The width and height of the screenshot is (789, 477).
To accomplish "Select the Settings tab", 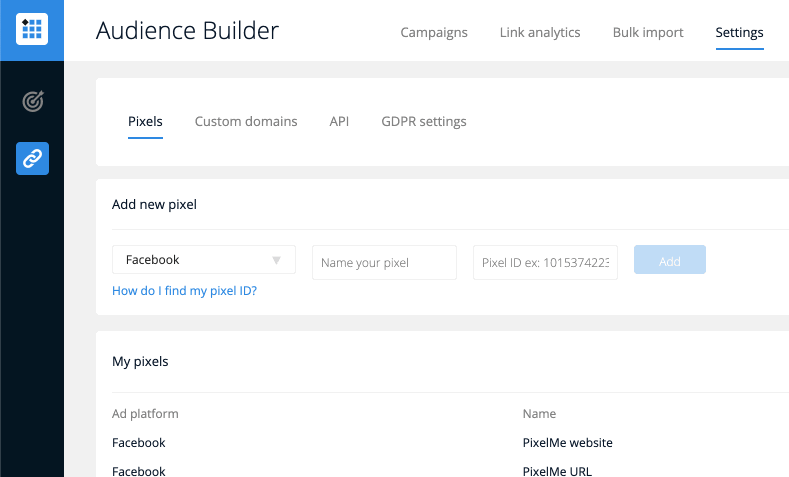I will [x=739, y=32].
